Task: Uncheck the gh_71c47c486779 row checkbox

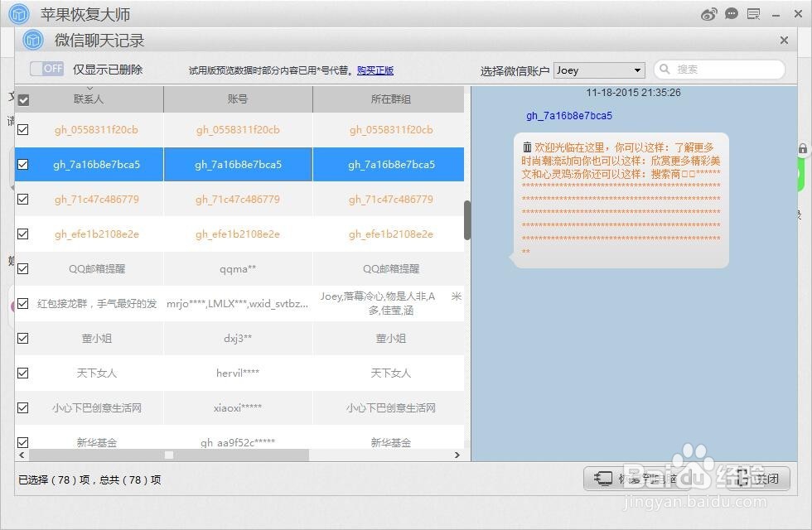Action: point(23,199)
